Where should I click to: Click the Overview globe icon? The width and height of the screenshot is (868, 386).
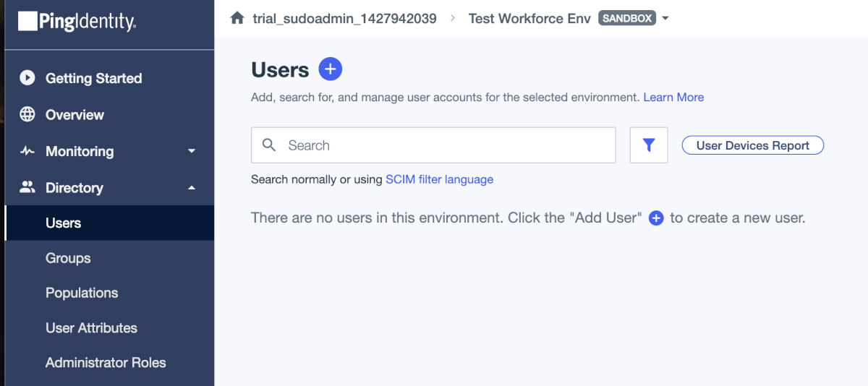(x=27, y=114)
